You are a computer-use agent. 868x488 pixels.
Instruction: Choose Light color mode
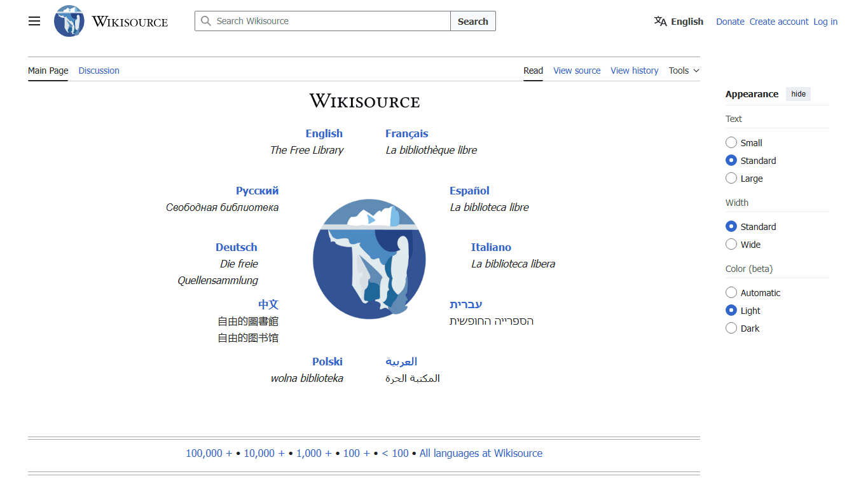coord(731,310)
